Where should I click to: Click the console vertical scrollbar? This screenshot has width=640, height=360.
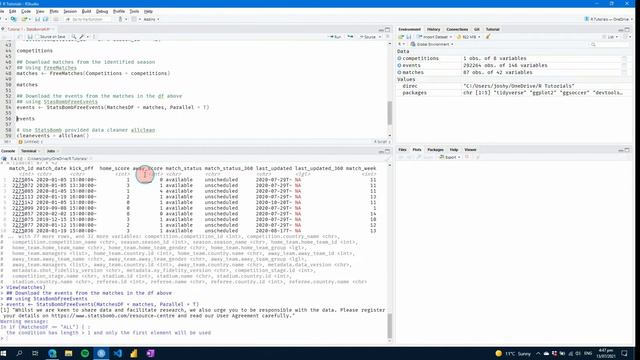[389, 326]
